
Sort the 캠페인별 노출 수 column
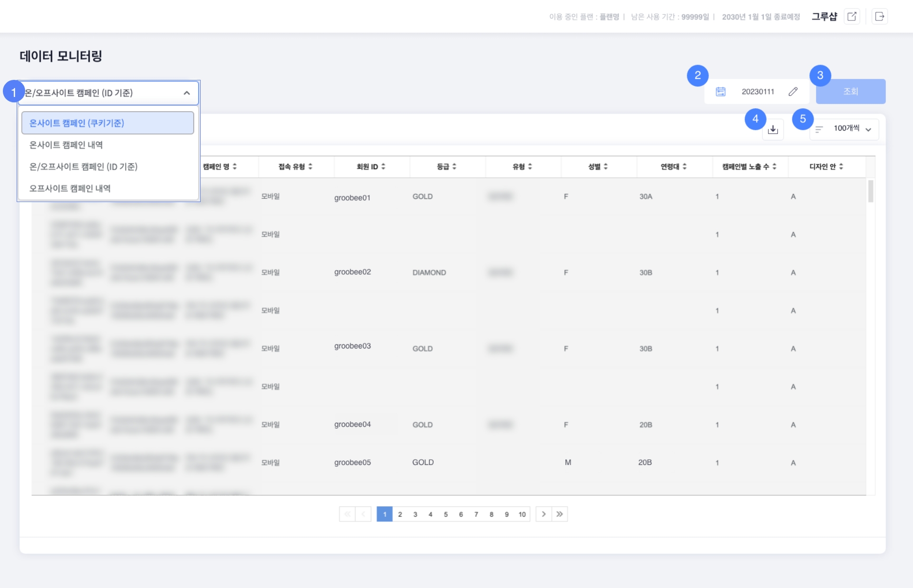coord(749,166)
